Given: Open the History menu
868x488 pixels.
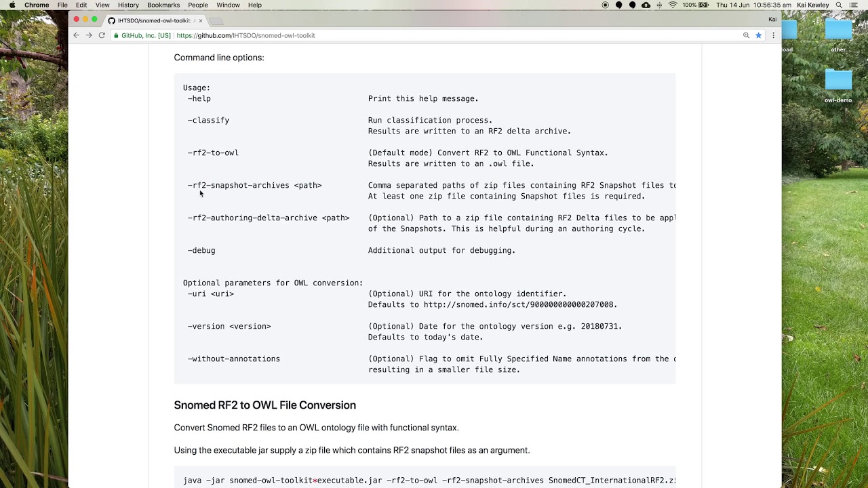Looking at the screenshot, I should (x=128, y=5).
